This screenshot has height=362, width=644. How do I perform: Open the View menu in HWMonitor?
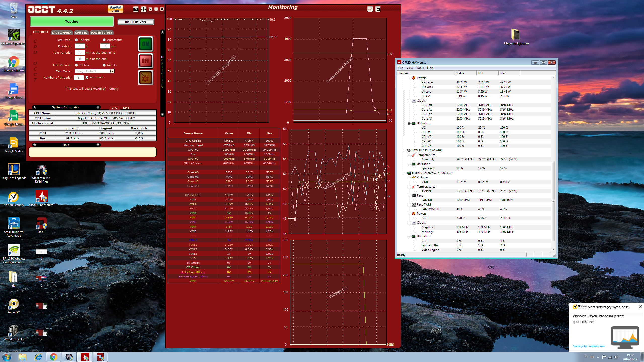click(410, 68)
